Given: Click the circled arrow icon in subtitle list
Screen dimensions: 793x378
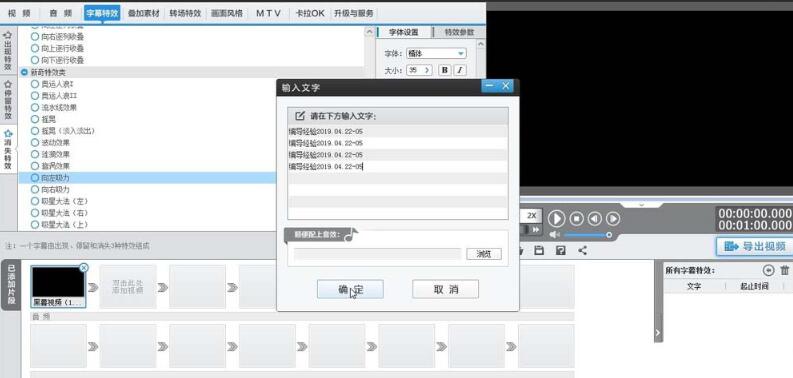Looking at the screenshot, I should pos(768,270).
